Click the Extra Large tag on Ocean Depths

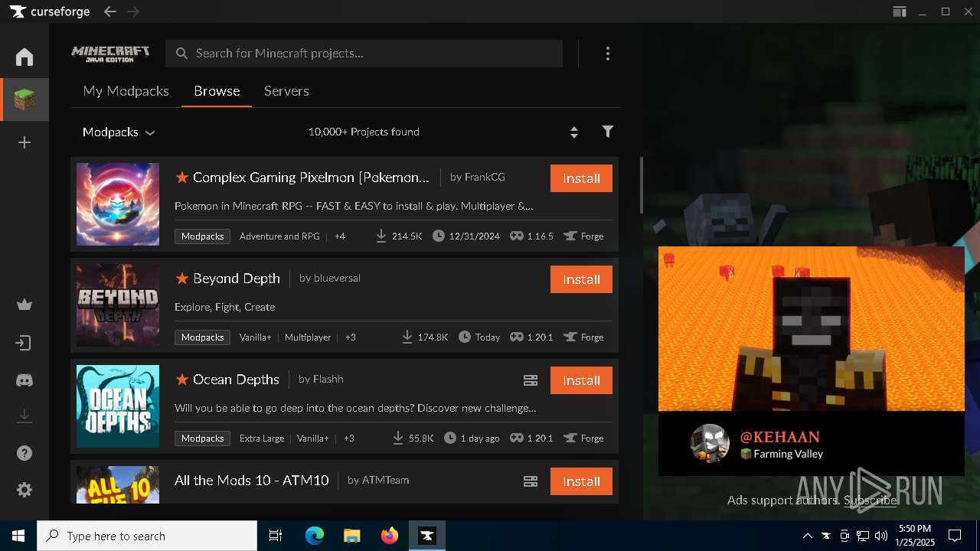pos(262,439)
